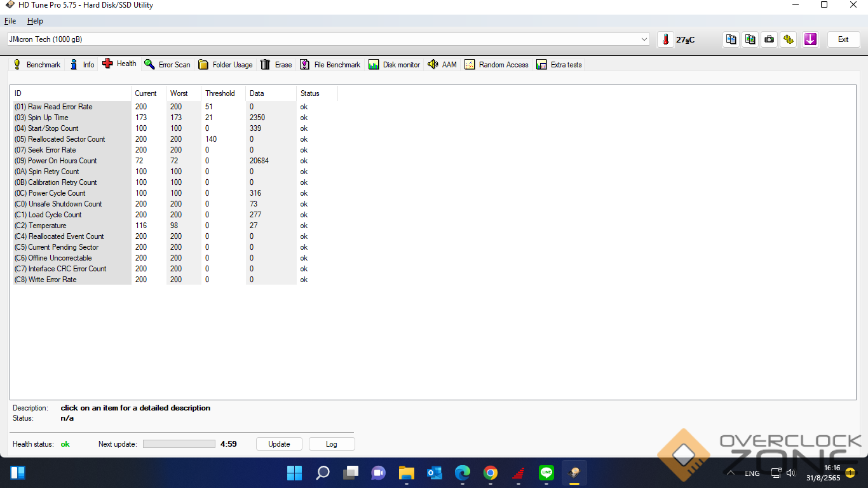
Task: Select the Health tab
Action: tap(119, 64)
